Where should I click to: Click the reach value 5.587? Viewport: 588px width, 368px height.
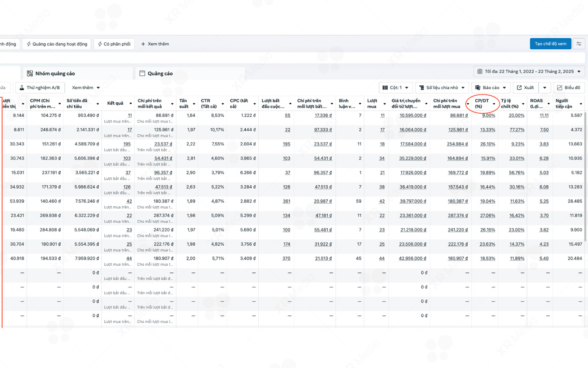pyautogui.click(x=576, y=116)
